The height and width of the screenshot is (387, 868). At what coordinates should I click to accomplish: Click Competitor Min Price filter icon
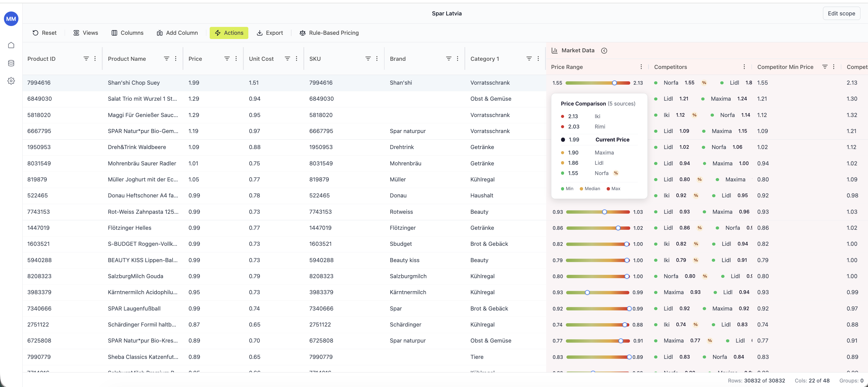point(824,67)
